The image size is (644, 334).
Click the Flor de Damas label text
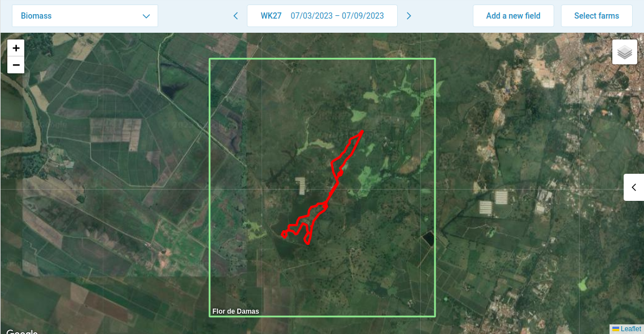pos(236,311)
